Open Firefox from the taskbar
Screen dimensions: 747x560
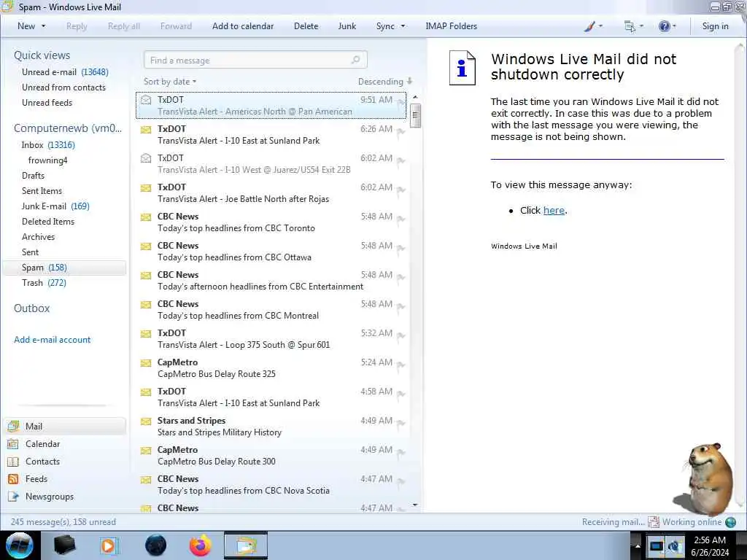tap(200, 545)
